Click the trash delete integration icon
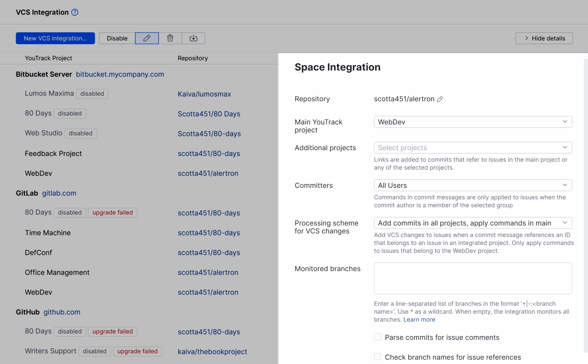The width and height of the screenshot is (588, 364). [x=170, y=38]
